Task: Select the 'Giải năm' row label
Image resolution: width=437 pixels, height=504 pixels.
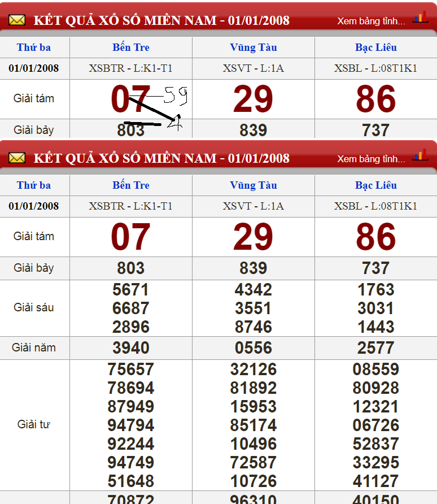Action: click(34, 348)
